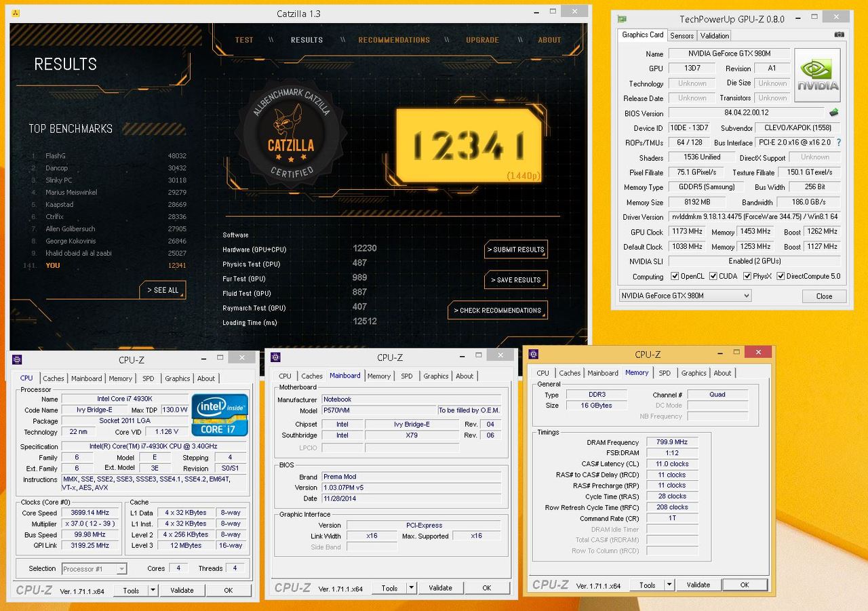Click SEE ALL under Top Benchmarks
The height and width of the screenshot is (611, 868).
163,290
